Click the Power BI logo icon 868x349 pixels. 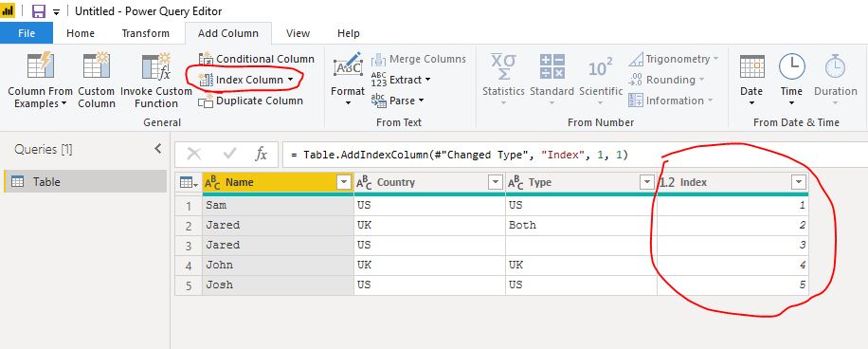click(x=8, y=11)
